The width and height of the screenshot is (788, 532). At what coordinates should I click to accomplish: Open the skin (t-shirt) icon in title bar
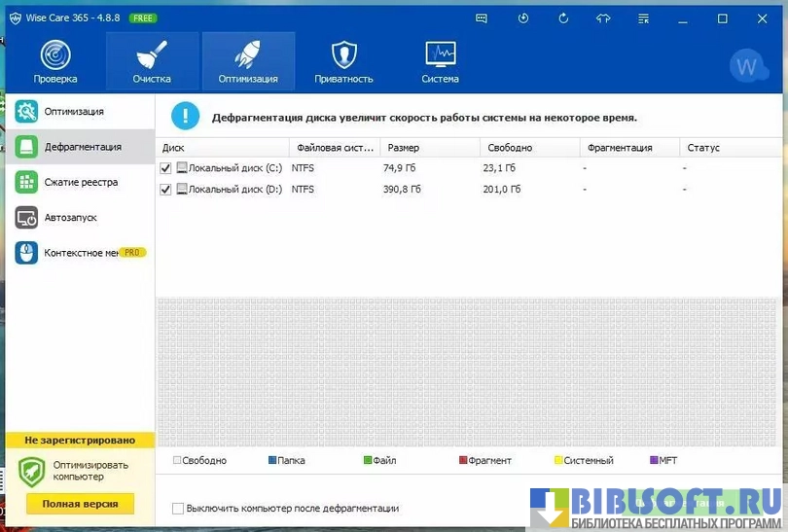click(x=603, y=18)
